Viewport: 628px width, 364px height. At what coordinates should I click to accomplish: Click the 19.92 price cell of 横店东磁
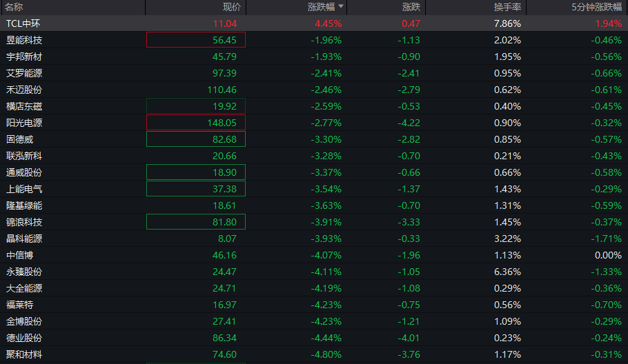click(196, 106)
